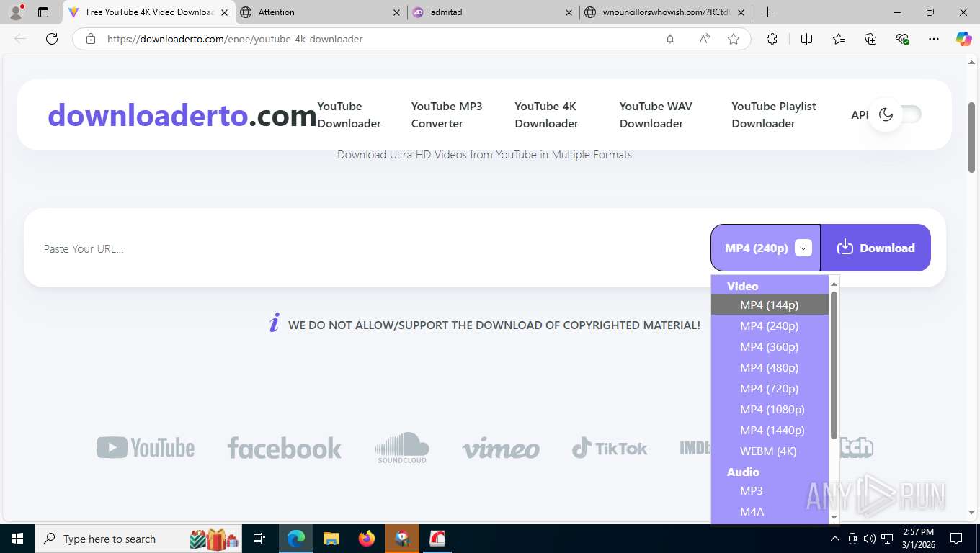Choose M4A audio format
This screenshot has width=980, height=553.
tap(770, 511)
